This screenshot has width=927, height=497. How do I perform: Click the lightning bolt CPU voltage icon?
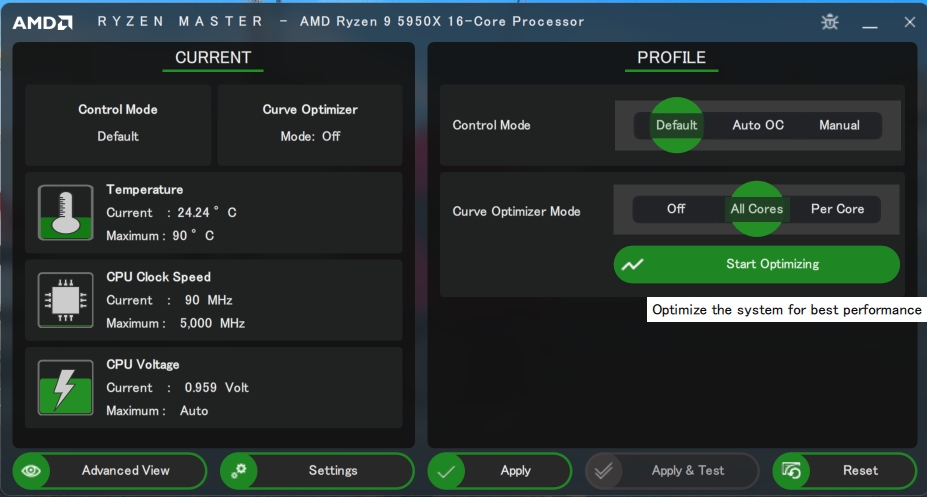pyautogui.click(x=66, y=387)
